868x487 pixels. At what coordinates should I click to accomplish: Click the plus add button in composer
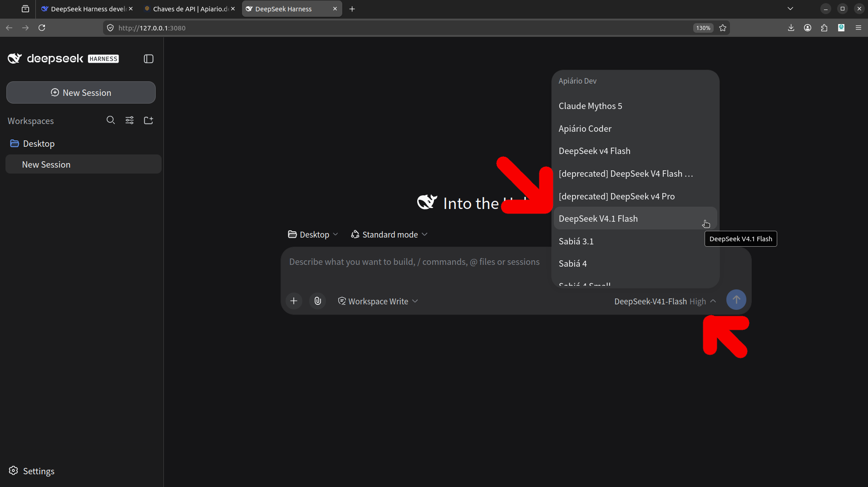[x=294, y=301]
